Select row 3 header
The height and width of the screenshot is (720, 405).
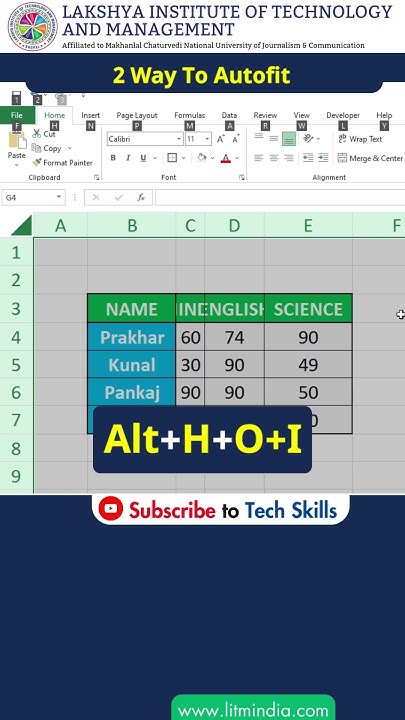point(16,308)
